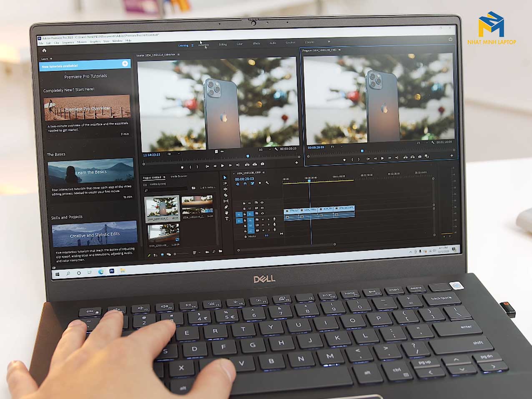Screen dimensions: 532x399
Task: Click the New tutorials available banner
Action: click(x=85, y=65)
